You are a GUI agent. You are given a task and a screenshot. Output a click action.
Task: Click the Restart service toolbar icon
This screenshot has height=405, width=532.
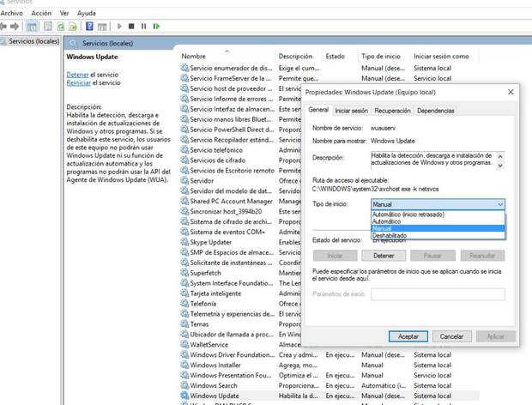(156, 26)
